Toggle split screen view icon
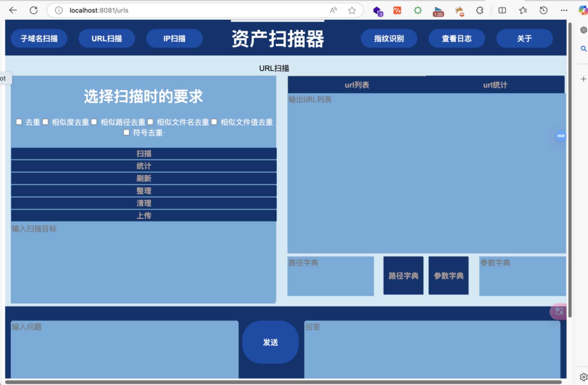Viewport: 588px width, 385px height. tap(502, 11)
